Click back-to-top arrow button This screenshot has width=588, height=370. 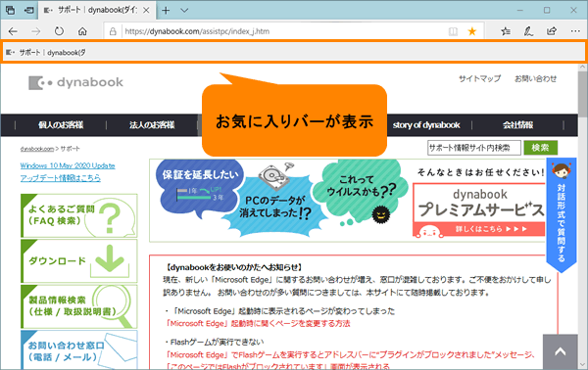(x=561, y=351)
